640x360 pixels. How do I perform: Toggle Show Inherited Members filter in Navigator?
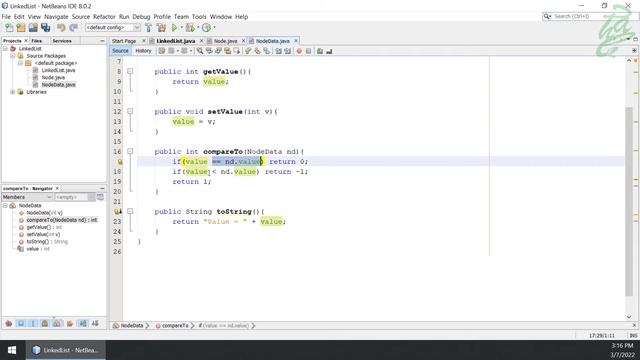click(9, 324)
